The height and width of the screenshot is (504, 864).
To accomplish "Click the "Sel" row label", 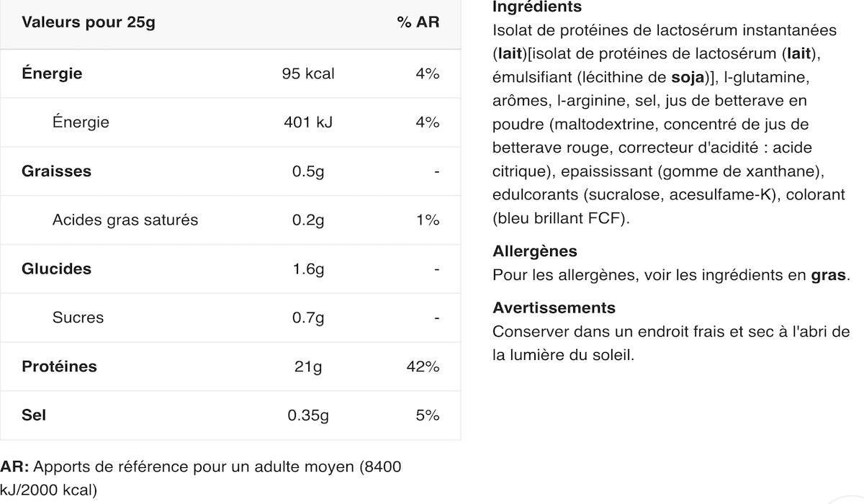I will pos(34,415).
